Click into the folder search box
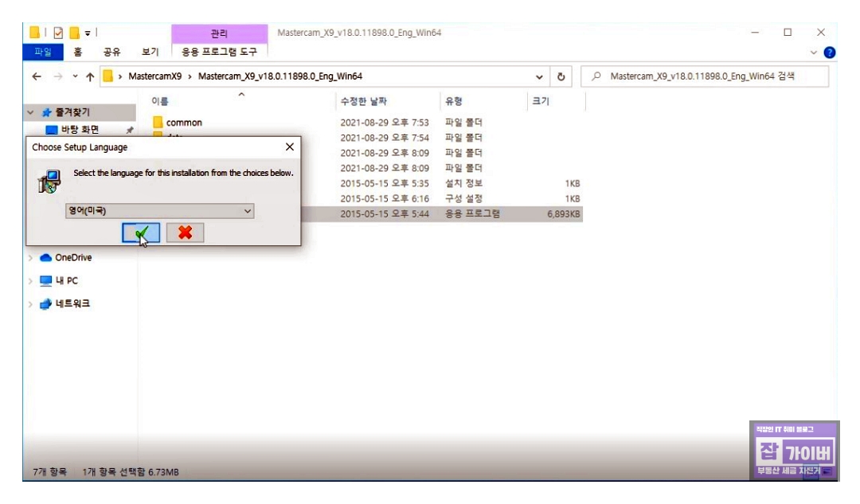This screenshot has height=504, width=860. point(705,76)
